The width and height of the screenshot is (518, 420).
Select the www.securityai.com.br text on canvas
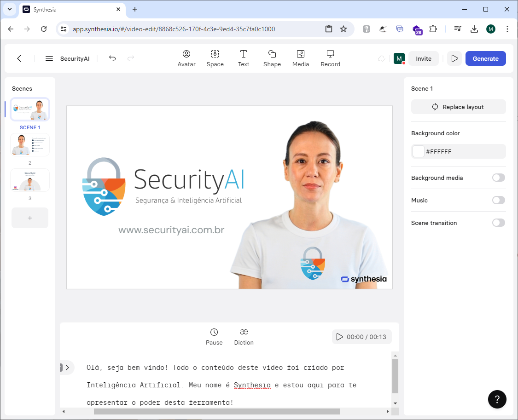[x=171, y=230]
